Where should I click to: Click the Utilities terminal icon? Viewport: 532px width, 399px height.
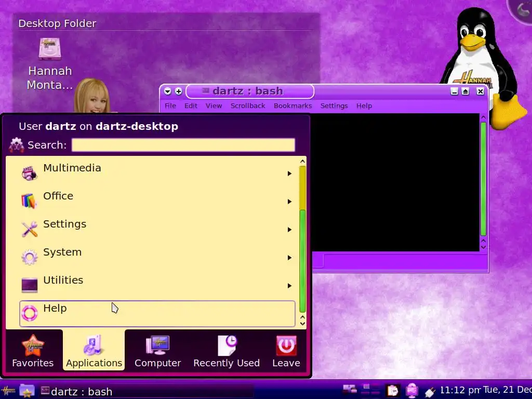click(x=30, y=285)
